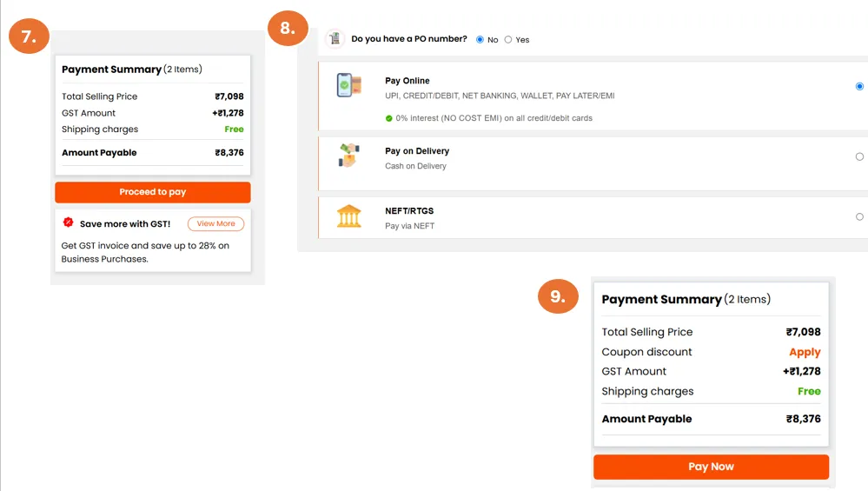The width and height of the screenshot is (868, 491).
Task: Choose the Pay on Delivery radio button
Action: point(859,156)
